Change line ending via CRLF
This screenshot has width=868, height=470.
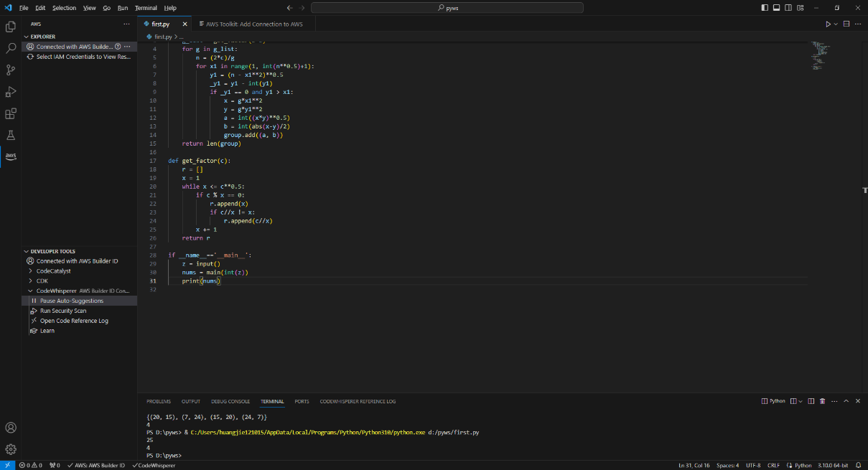773,465
